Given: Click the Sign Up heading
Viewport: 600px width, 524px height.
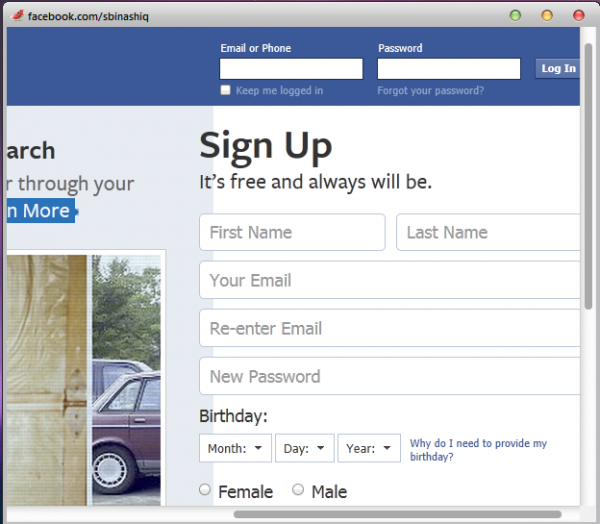Looking at the screenshot, I should point(266,147).
